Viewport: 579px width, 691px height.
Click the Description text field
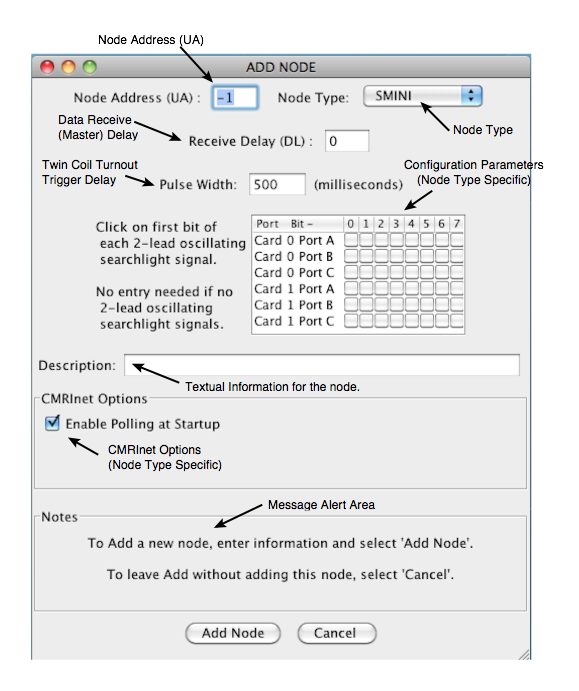pos(322,365)
